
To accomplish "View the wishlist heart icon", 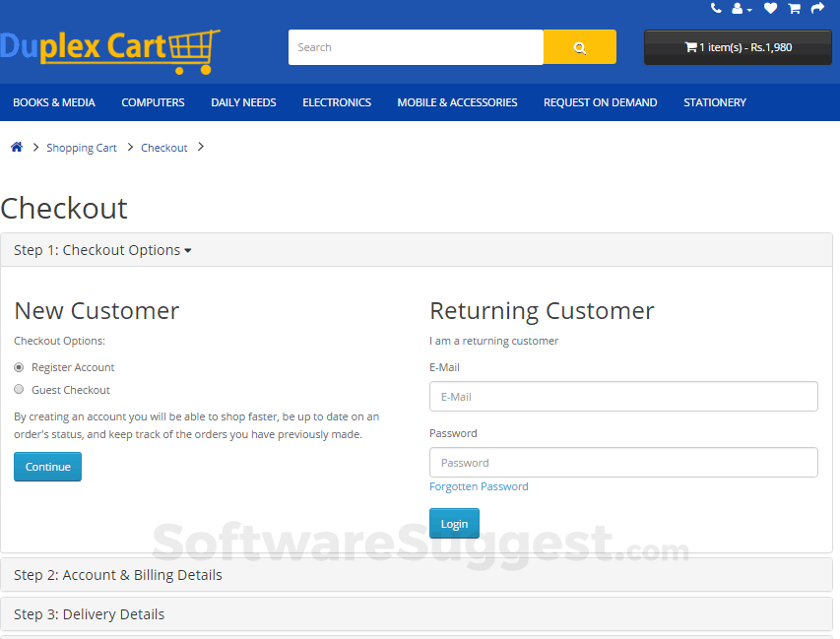I will tap(769, 8).
